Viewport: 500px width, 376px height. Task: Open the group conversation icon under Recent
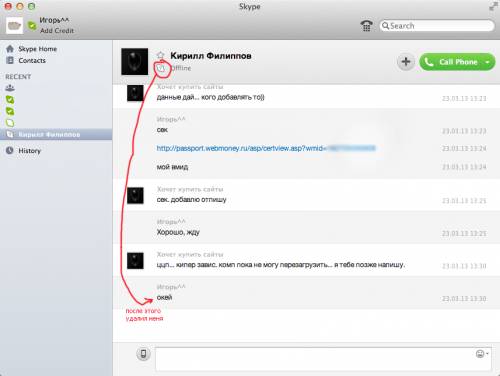tap(10, 88)
